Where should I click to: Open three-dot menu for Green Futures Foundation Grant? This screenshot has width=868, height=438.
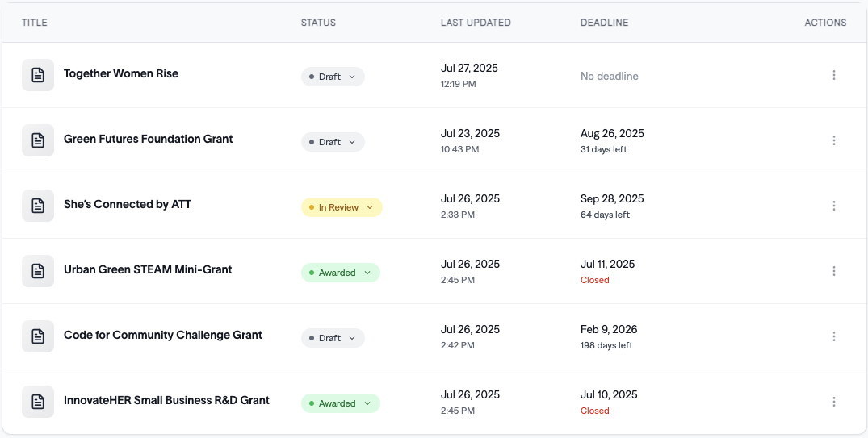coord(833,140)
